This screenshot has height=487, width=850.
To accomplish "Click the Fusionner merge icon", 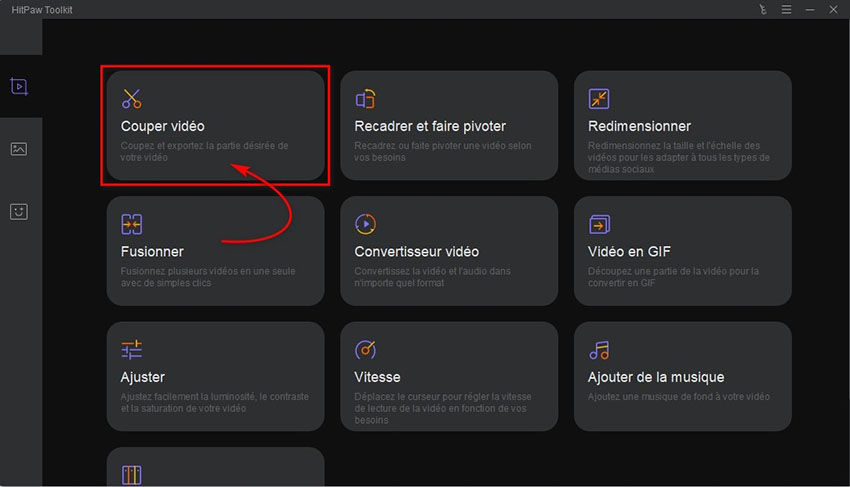I will pos(132,224).
